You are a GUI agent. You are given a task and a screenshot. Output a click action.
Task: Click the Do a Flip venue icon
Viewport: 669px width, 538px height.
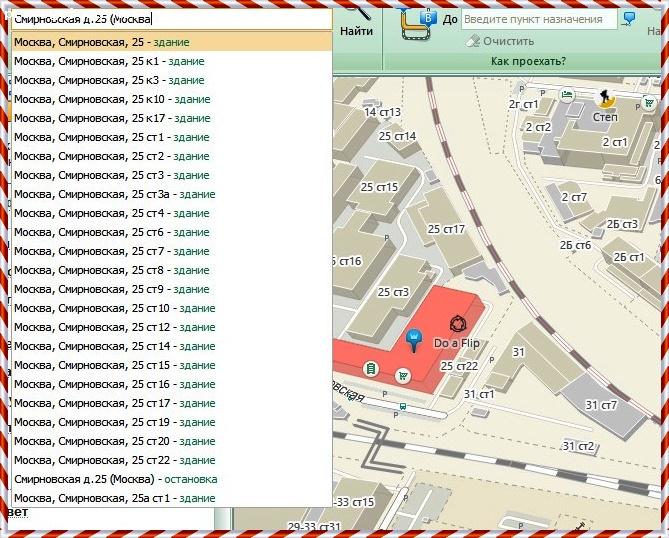click(458, 324)
